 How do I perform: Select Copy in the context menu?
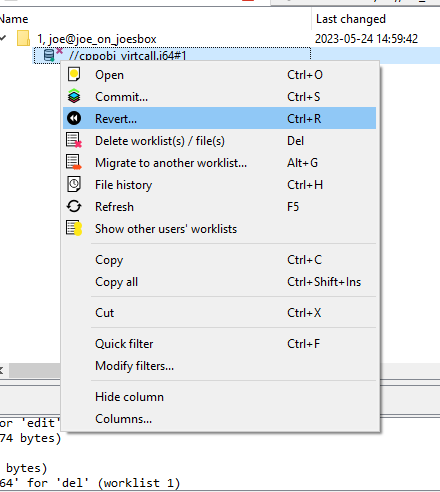(x=219, y=260)
